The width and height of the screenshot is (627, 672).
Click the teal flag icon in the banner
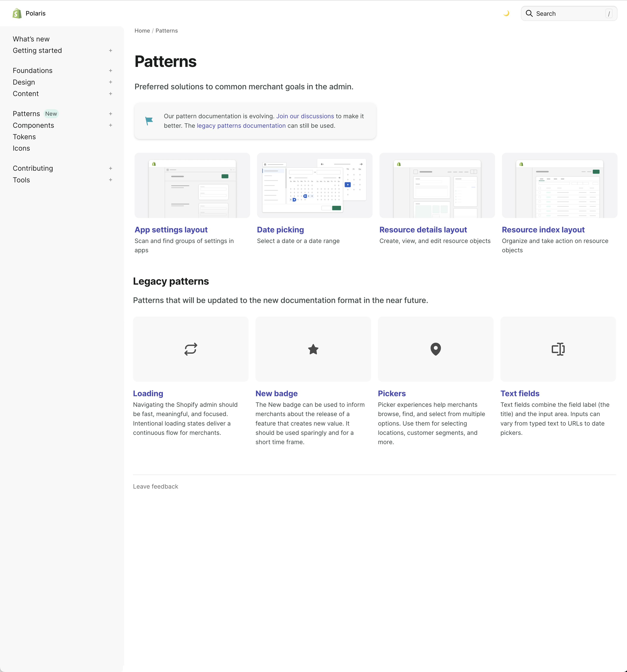[x=149, y=121]
